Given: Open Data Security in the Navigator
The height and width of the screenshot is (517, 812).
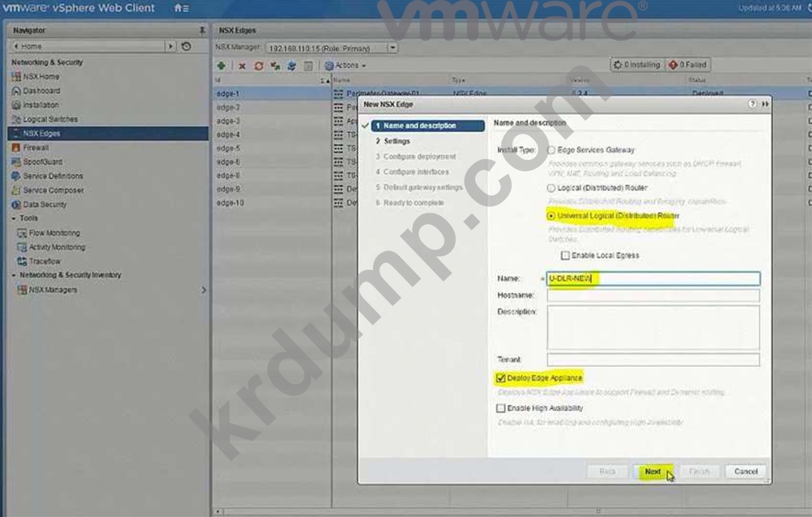Looking at the screenshot, I should 39,204.
